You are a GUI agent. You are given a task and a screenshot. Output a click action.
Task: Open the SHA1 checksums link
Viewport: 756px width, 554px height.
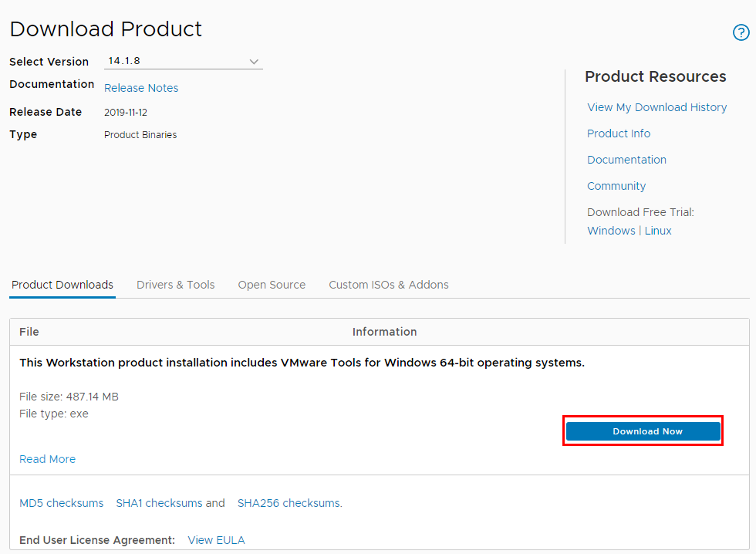(159, 503)
